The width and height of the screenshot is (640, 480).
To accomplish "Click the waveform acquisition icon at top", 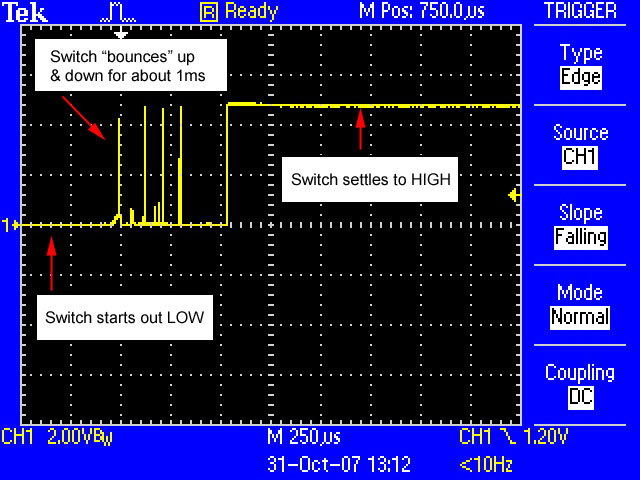I will coord(118,12).
